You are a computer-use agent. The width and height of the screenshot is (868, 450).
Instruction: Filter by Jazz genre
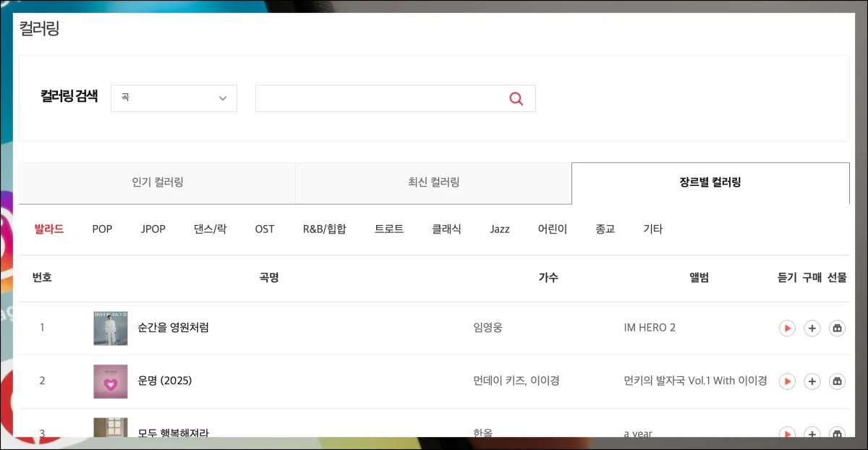point(499,229)
